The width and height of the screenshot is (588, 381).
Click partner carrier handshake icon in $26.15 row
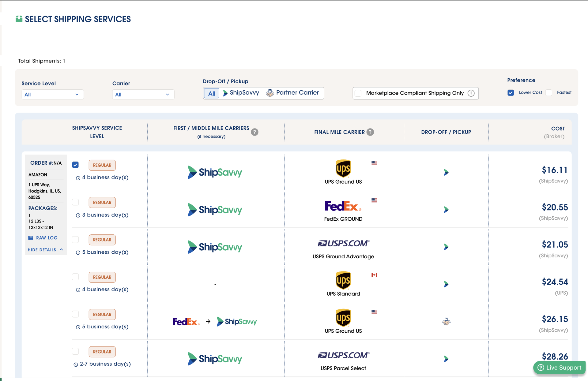point(446,321)
